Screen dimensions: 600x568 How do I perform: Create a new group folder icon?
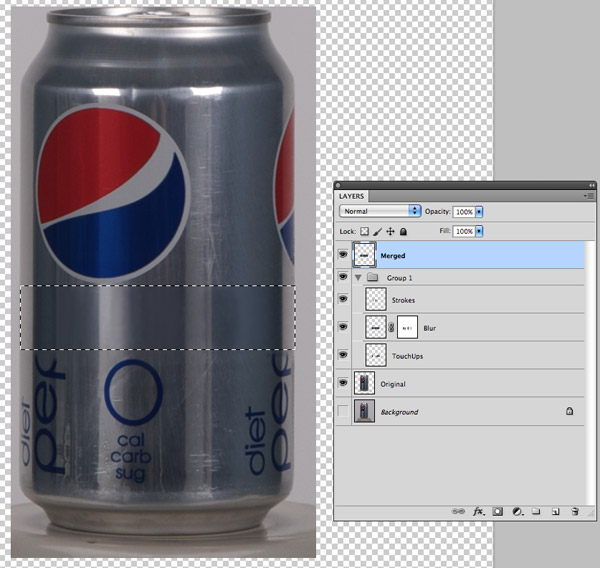point(536,511)
